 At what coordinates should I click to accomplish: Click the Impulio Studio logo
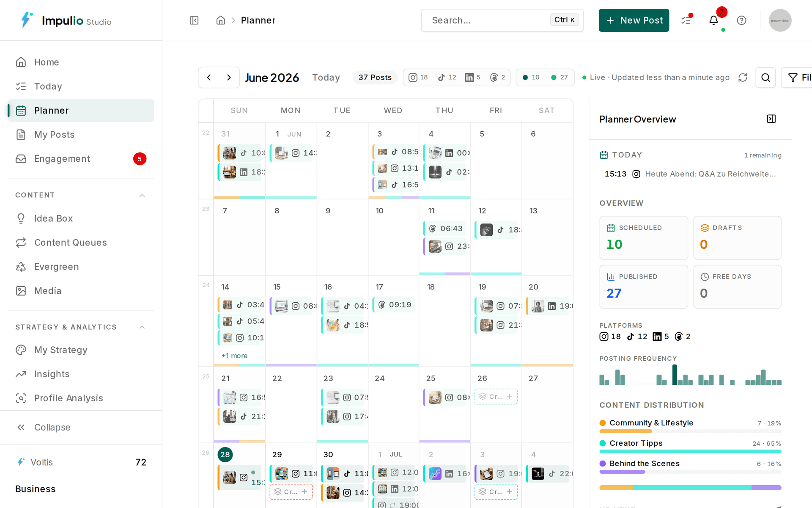[x=66, y=20]
